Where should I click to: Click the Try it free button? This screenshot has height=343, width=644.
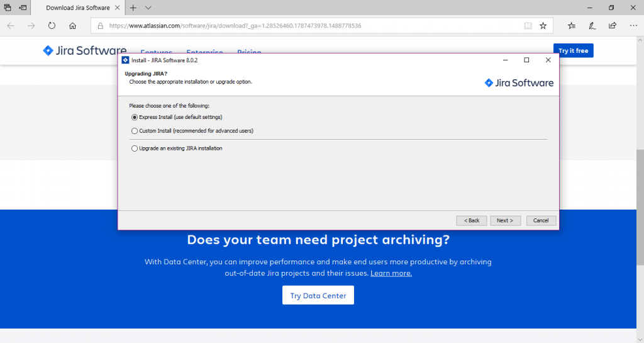coord(574,50)
